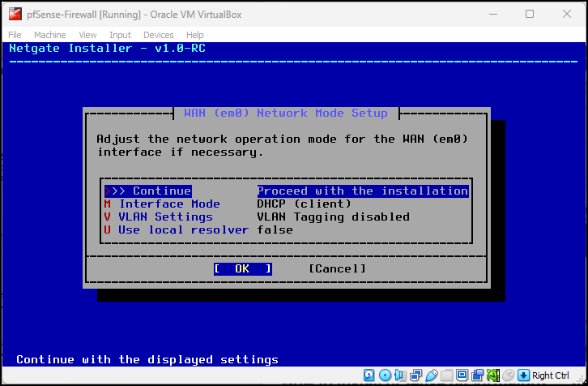Viewport: 588px width, 386px height.
Task: Click the 'DHCP (client)' value
Action: click(305, 204)
